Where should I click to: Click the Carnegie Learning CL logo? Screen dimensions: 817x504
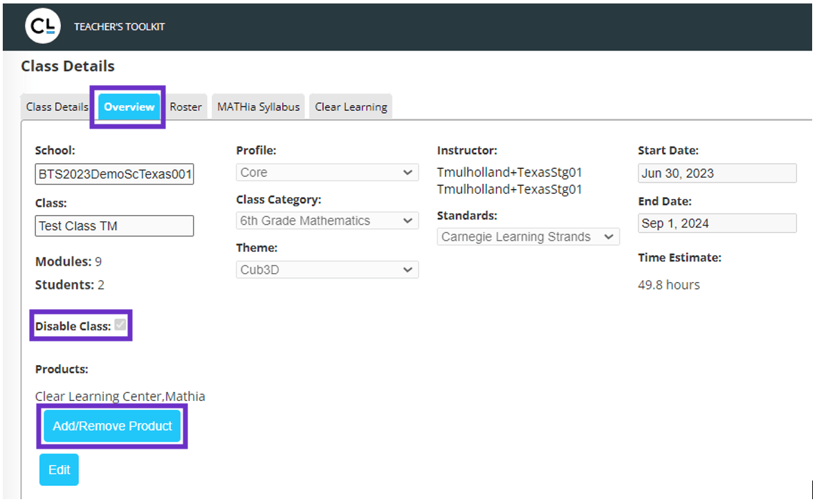tap(43, 26)
